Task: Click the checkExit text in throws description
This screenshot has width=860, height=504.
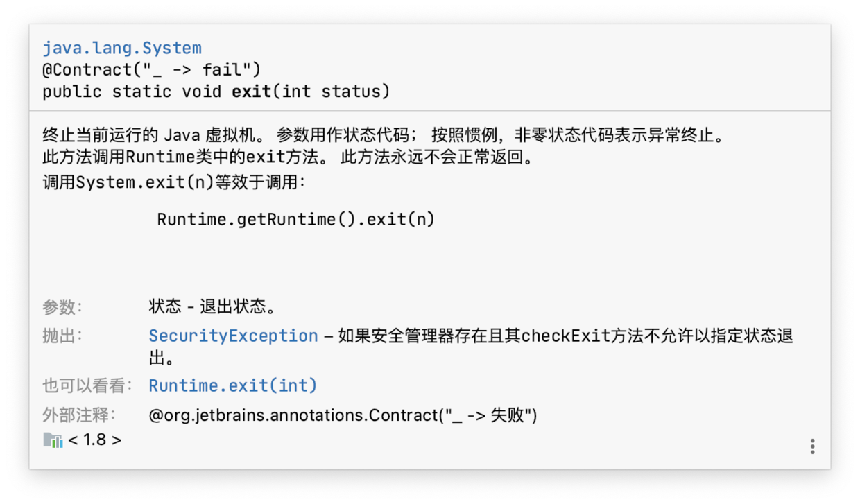Action: point(565,336)
